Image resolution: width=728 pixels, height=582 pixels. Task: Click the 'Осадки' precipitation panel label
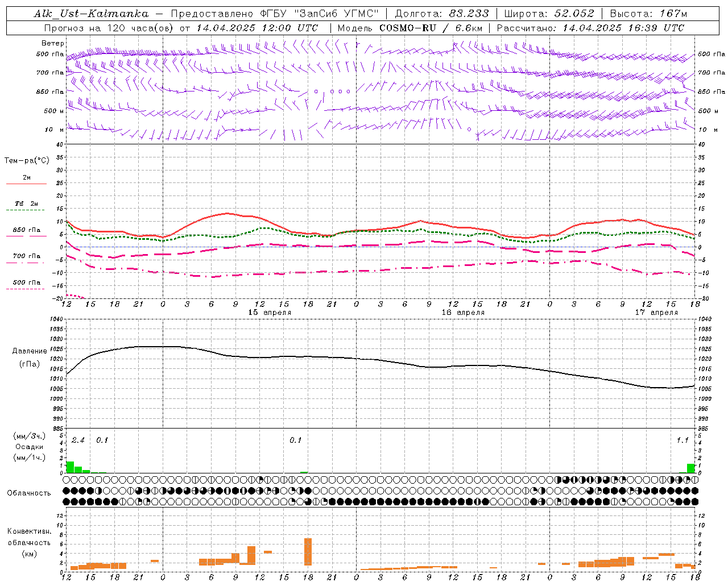30,447
